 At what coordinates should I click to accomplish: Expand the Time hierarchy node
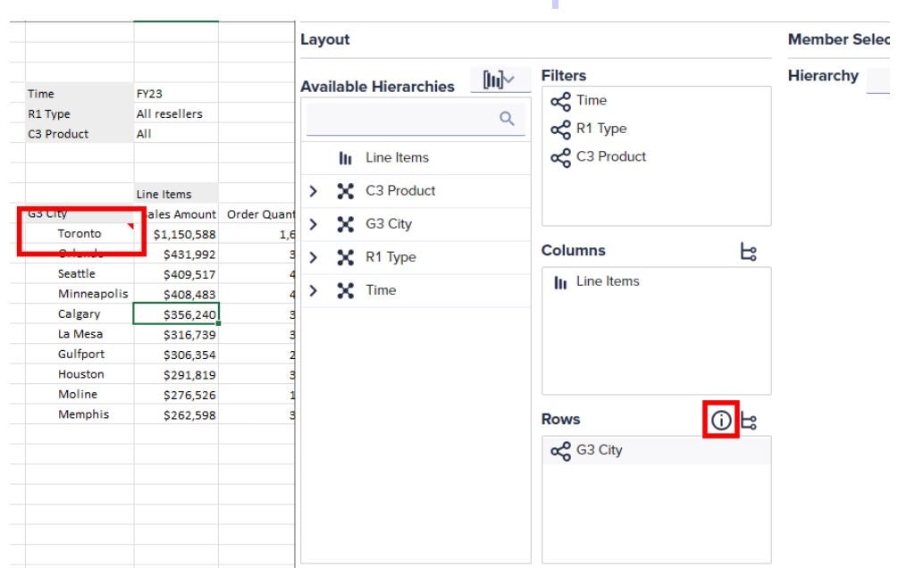(x=314, y=290)
